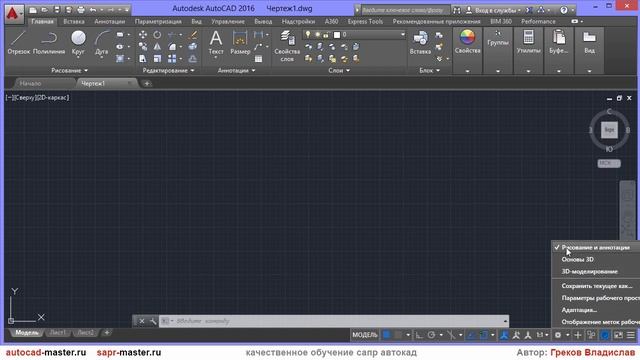Click the workspace switching gear icon
Screen dimensions: 640x360
pos(558,335)
